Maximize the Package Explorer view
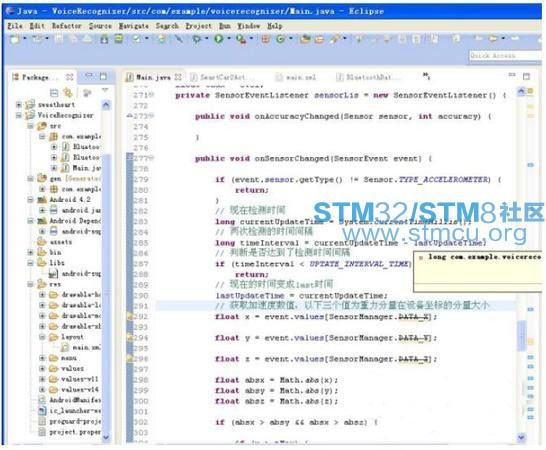 (x=103, y=76)
